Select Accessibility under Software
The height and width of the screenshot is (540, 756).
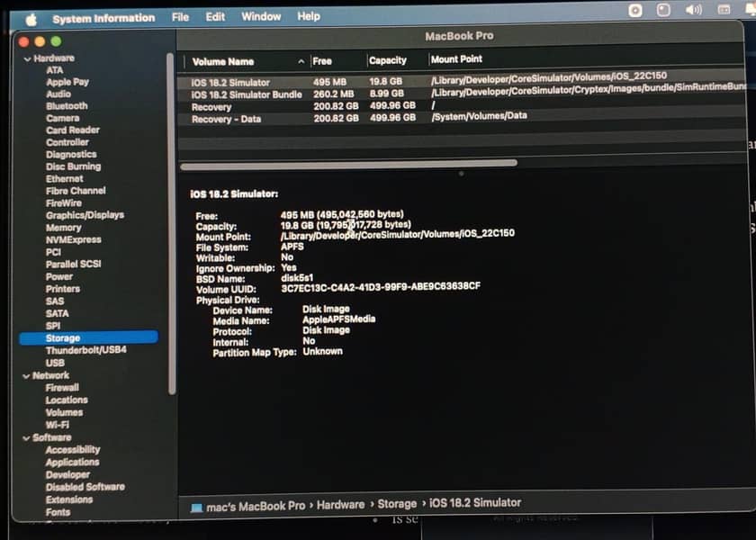click(73, 450)
